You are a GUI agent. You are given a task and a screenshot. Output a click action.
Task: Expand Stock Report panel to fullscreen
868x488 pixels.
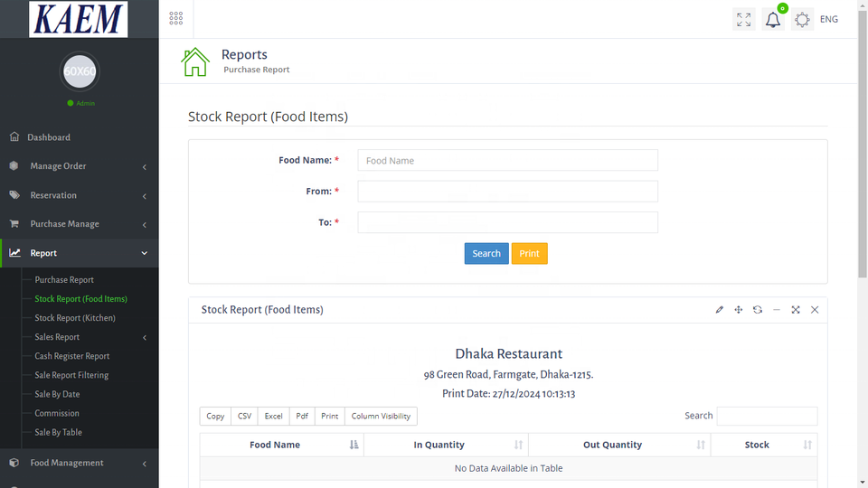(796, 310)
